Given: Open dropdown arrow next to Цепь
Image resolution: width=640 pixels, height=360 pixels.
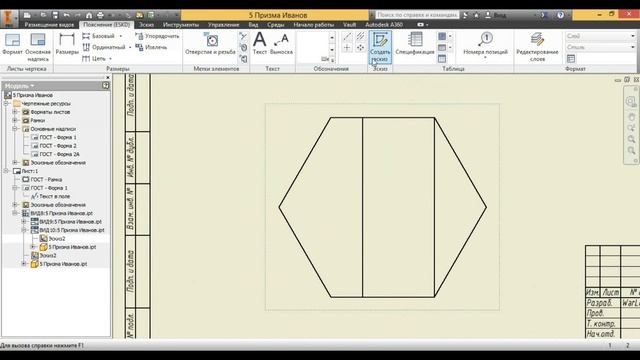Looking at the screenshot, I should point(110,59).
